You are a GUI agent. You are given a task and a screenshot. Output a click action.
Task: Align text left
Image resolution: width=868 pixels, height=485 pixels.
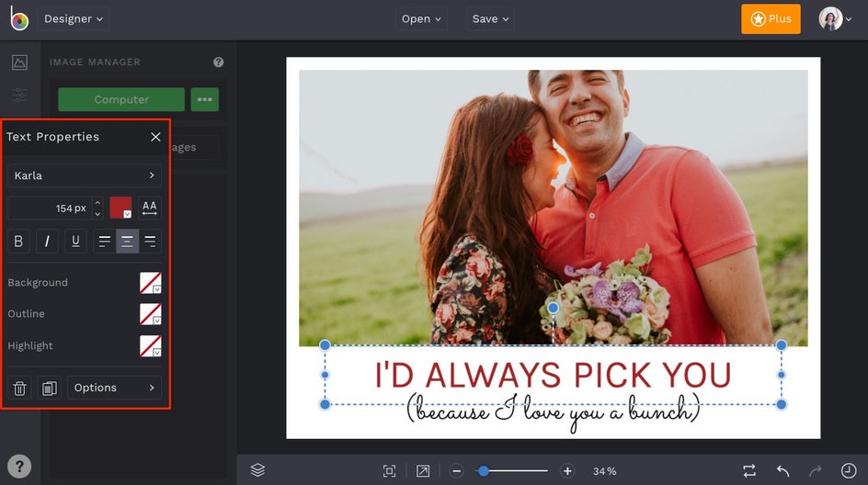tap(105, 241)
